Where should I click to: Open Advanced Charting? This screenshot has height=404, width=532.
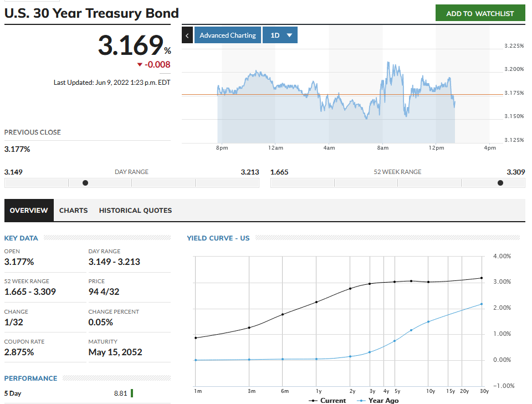228,35
